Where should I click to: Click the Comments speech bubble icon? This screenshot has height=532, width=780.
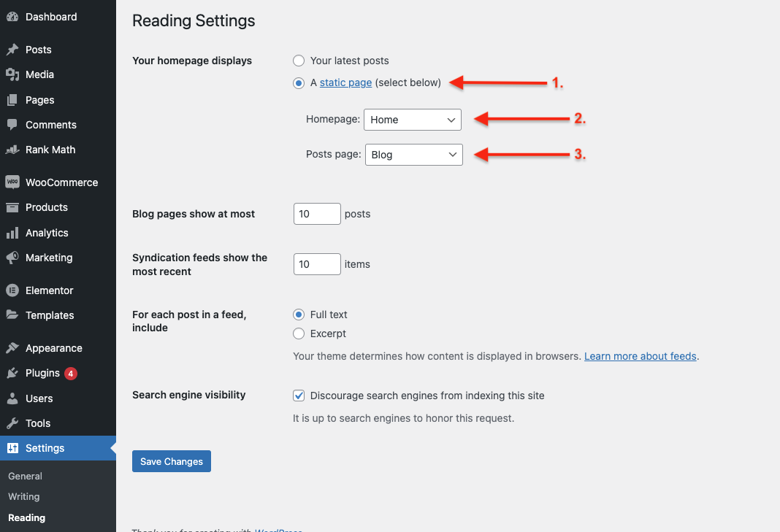pyautogui.click(x=12, y=125)
